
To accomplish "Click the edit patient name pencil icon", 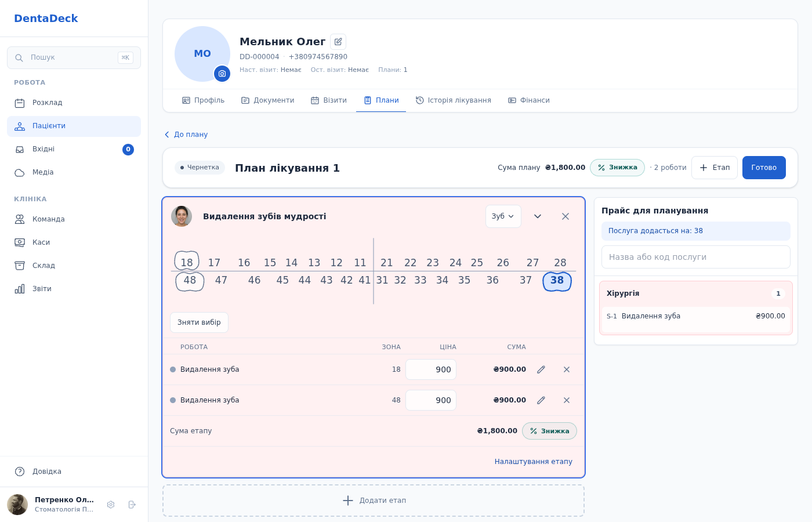I will pyautogui.click(x=338, y=42).
